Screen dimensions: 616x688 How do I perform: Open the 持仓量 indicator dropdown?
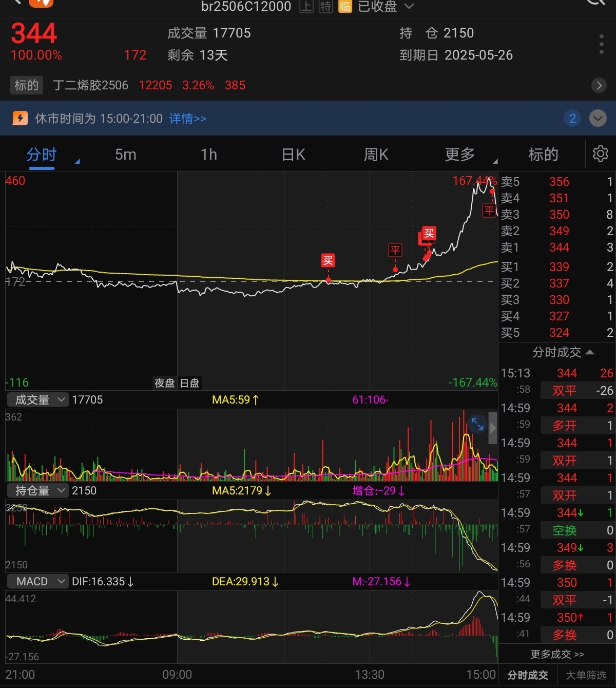[37, 490]
